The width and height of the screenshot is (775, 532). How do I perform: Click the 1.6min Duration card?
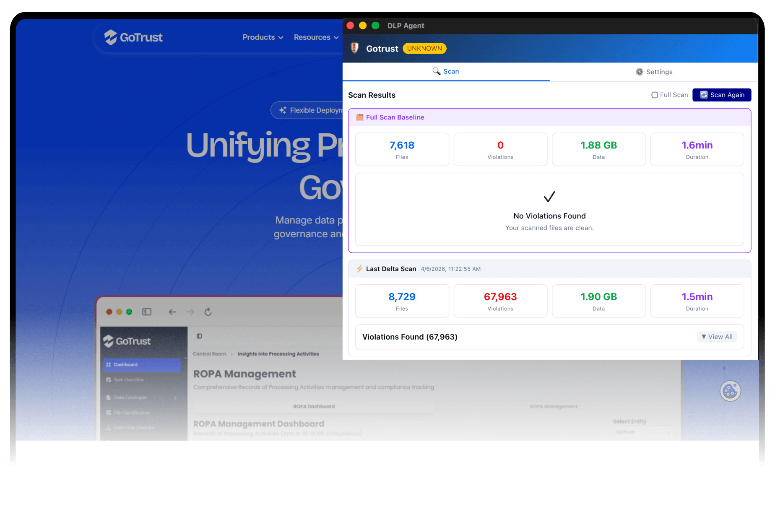(697, 149)
